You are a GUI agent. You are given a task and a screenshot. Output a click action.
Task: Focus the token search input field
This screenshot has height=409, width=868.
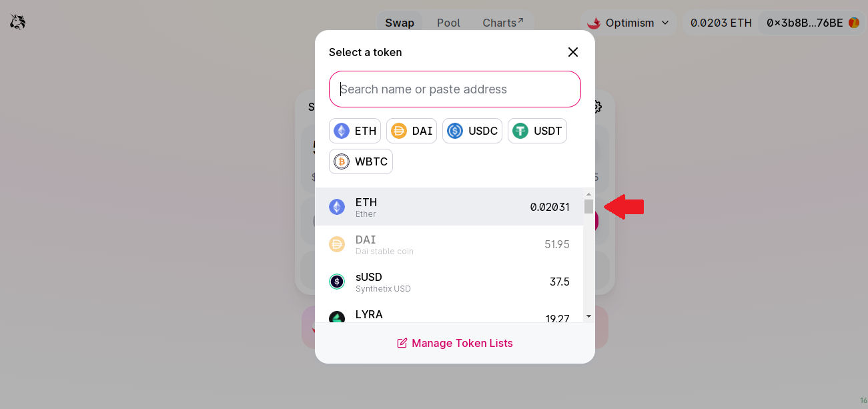pyautogui.click(x=455, y=89)
